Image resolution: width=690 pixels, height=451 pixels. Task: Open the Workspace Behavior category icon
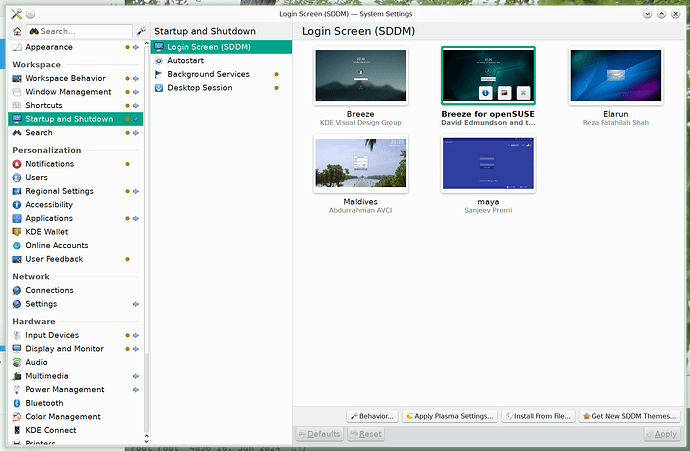coord(17,78)
